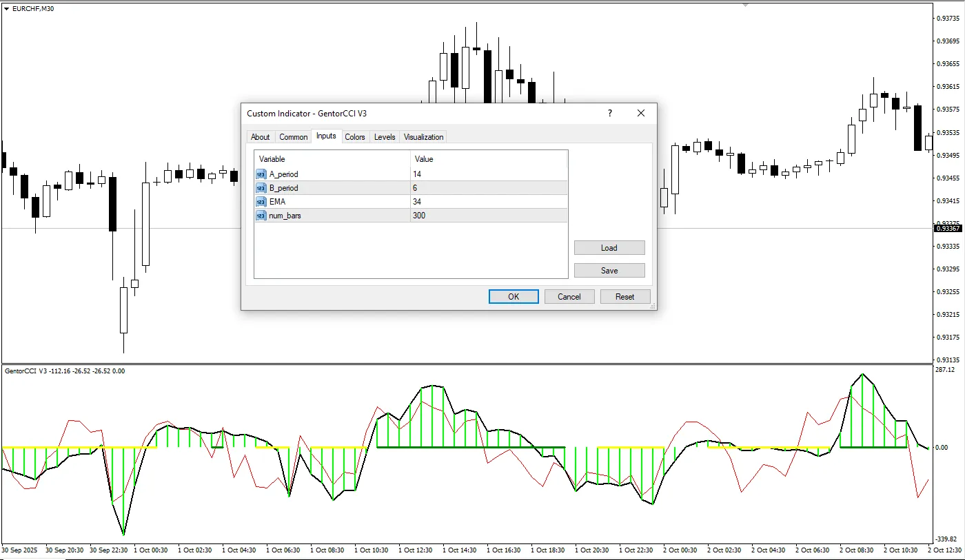The width and height of the screenshot is (965, 560).
Task: Click the Cancel button
Action: point(569,297)
